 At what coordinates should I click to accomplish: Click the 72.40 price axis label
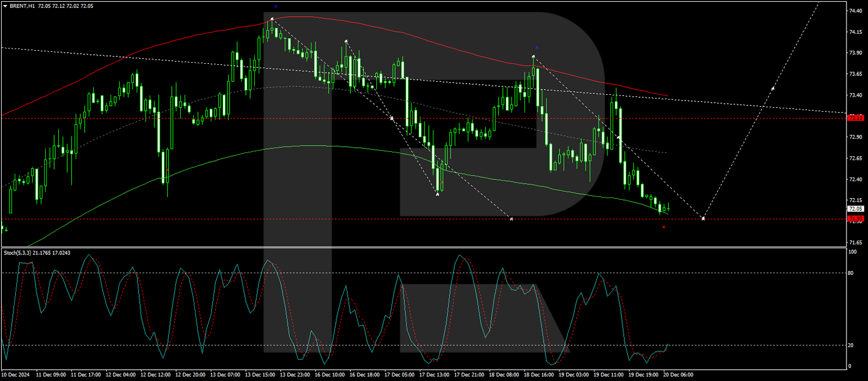tap(855, 179)
